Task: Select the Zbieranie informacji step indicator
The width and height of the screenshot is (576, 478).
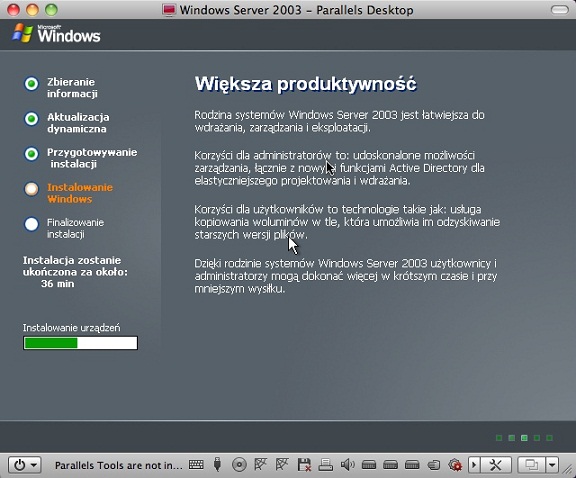Action: point(32,84)
